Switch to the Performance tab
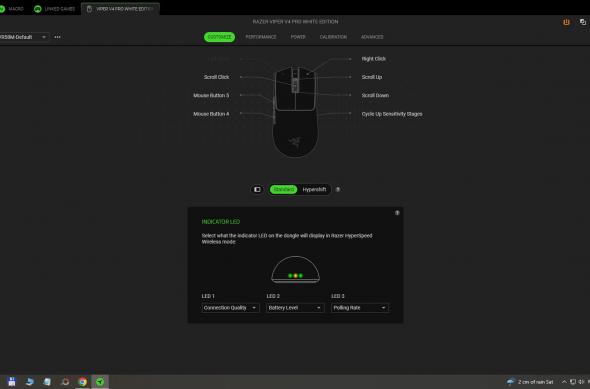Screen dimensions: 590x389 261,37
